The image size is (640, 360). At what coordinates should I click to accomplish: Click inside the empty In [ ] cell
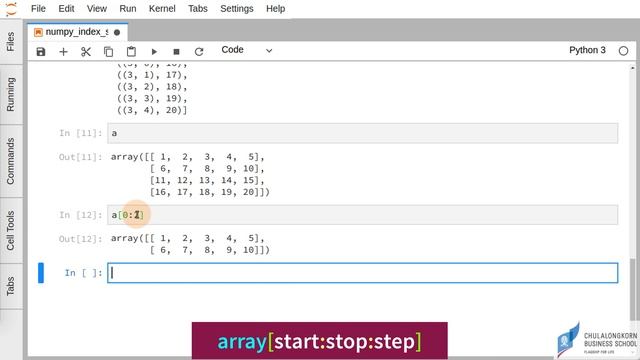tap(362, 273)
